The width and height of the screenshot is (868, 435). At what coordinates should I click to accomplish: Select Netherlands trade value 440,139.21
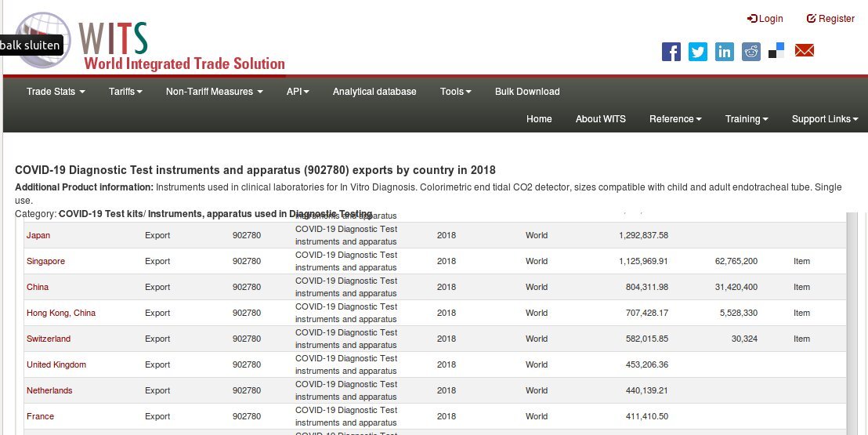[647, 390]
